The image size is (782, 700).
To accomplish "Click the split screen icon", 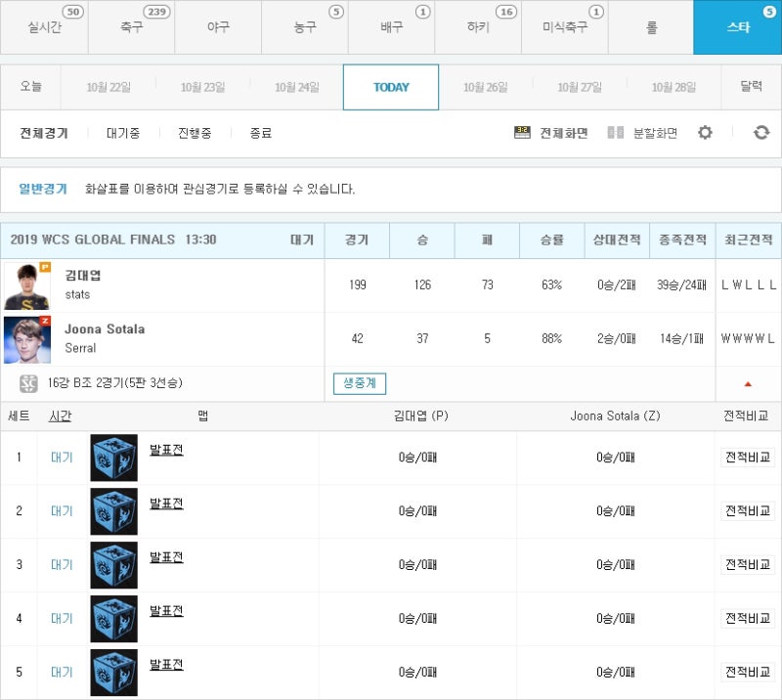I will coord(616,133).
